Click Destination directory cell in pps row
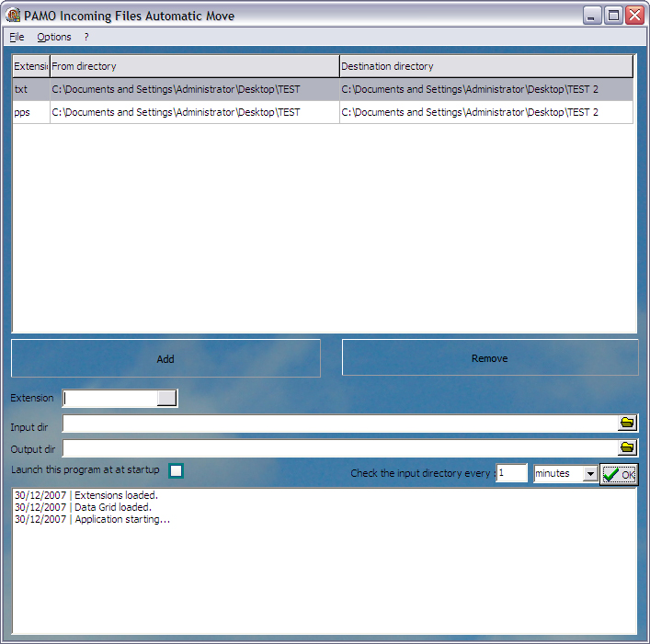Viewport: 650px width, 644px height. [486, 112]
